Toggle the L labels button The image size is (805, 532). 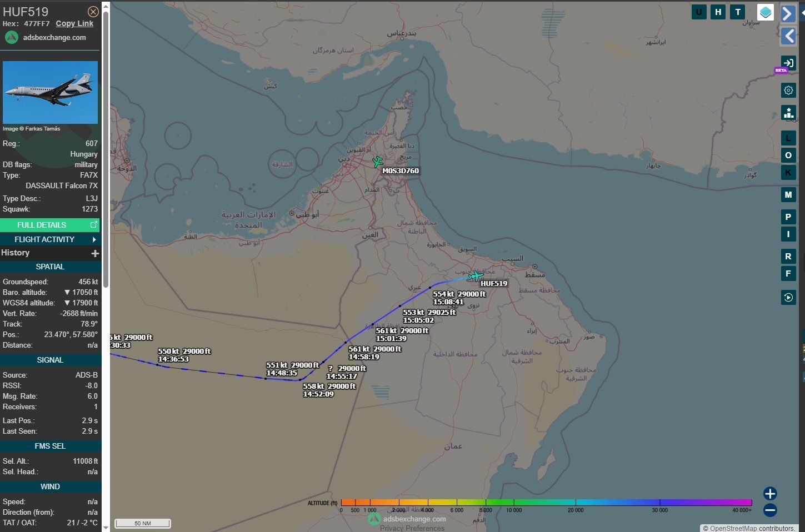point(788,138)
